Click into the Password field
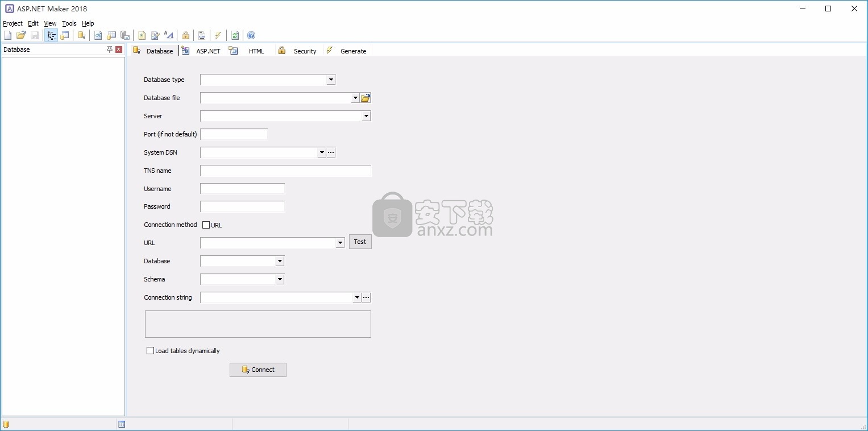The image size is (868, 431). 243,206
